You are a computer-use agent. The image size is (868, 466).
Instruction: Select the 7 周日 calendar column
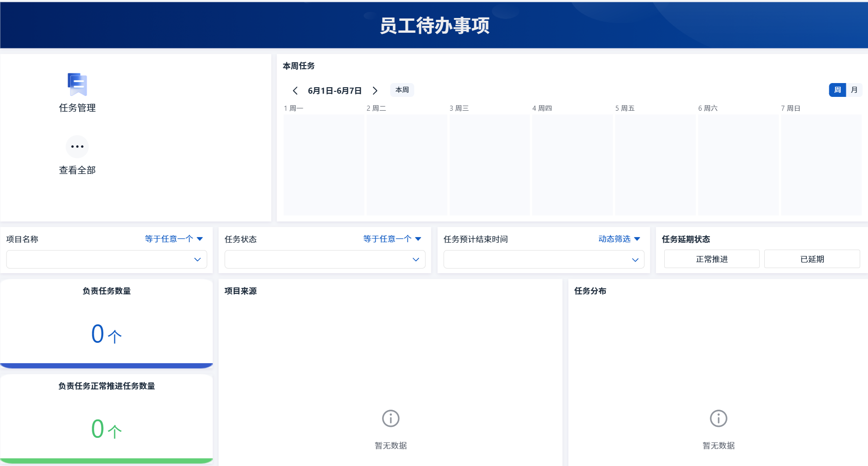pyautogui.click(x=821, y=165)
